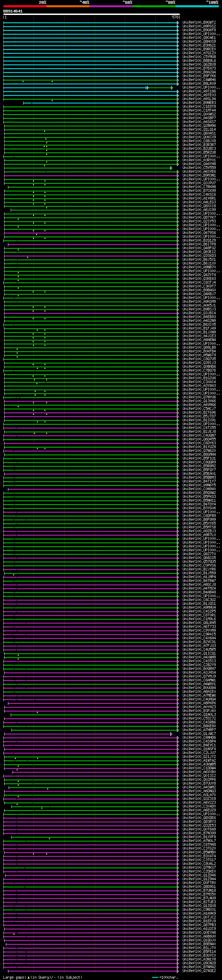The image size is (222, 980).
Task: Click hit label UniRef100_A6EUZ9
Action: (x=199, y=810)
